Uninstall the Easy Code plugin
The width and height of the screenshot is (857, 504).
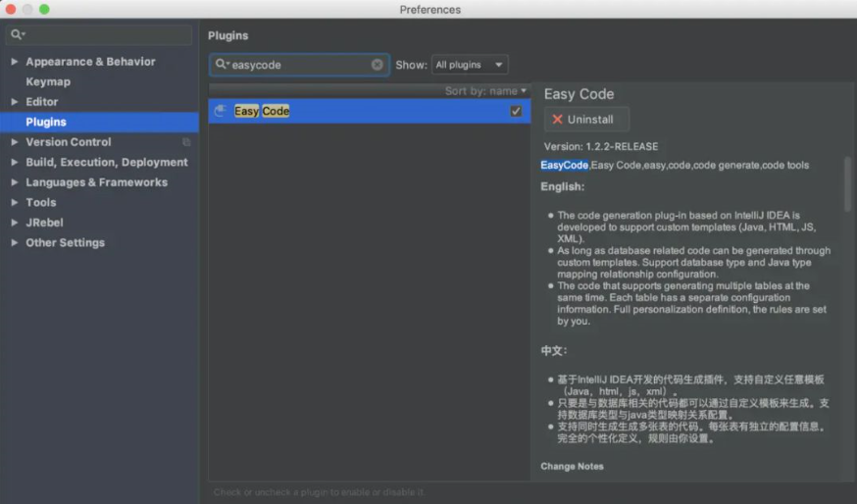[586, 120]
